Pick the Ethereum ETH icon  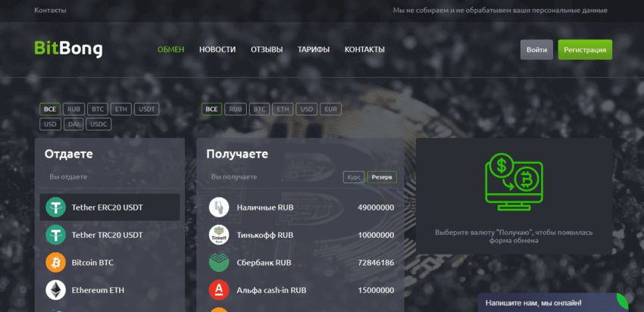55,290
